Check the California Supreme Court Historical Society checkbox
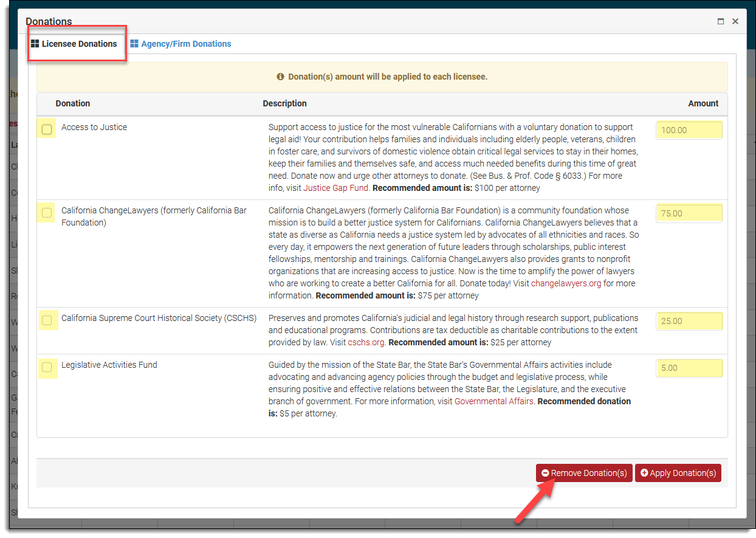The height and width of the screenshot is (538, 756). point(47,320)
